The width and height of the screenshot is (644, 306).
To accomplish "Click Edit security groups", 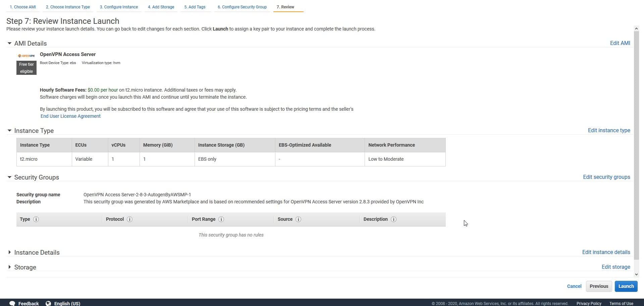I will click(606, 177).
